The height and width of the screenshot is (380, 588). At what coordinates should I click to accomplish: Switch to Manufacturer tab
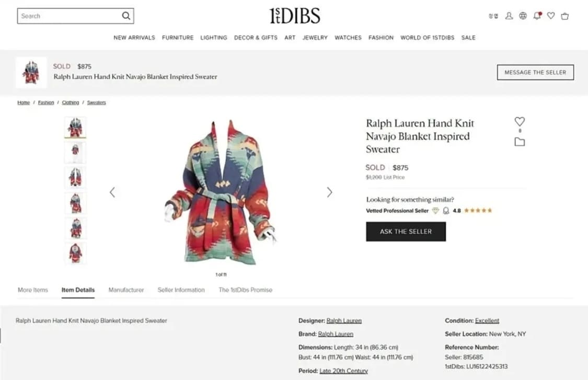click(126, 290)
